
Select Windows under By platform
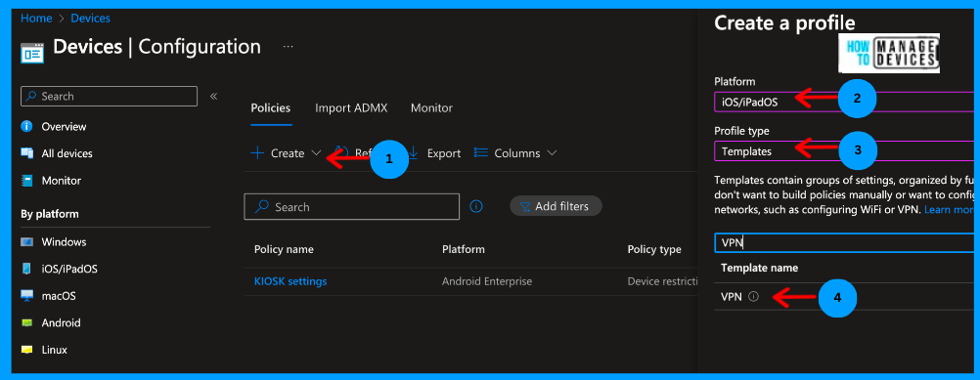pos(64,242)
